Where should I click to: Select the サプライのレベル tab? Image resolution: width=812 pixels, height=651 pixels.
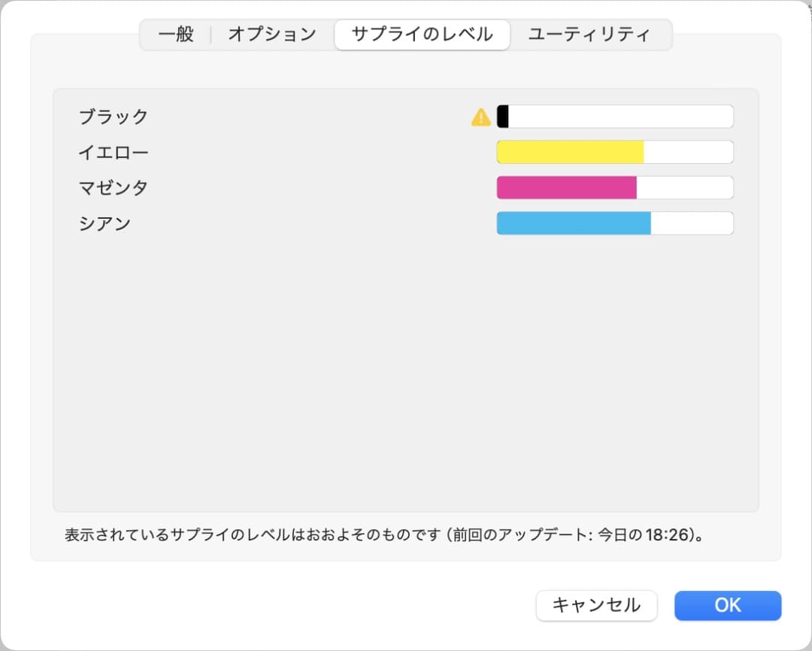pos(422,35)
